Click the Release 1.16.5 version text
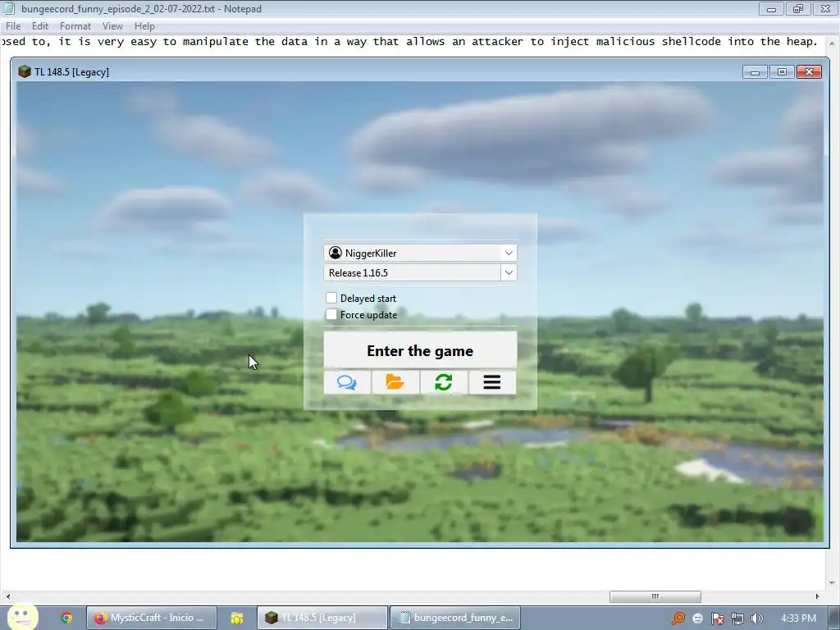Screen dimensions: 840x630 click(358, 272)
